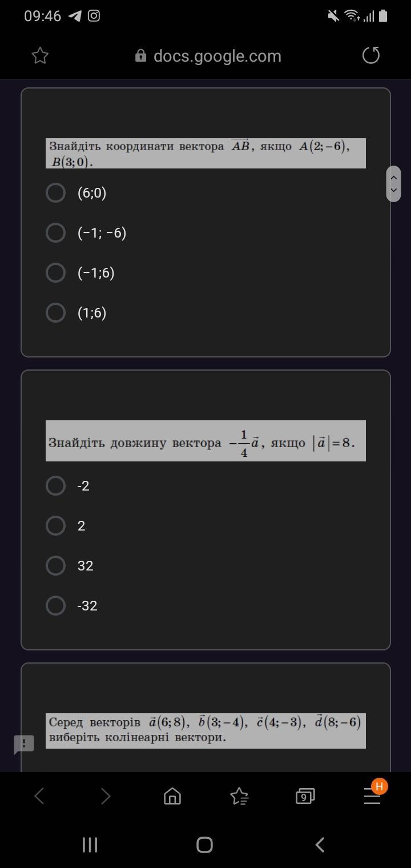Image resolution: width=411 pixels, height=868 pixels.
Task: Tap the bookmark star icon
Action: [40, 55]
